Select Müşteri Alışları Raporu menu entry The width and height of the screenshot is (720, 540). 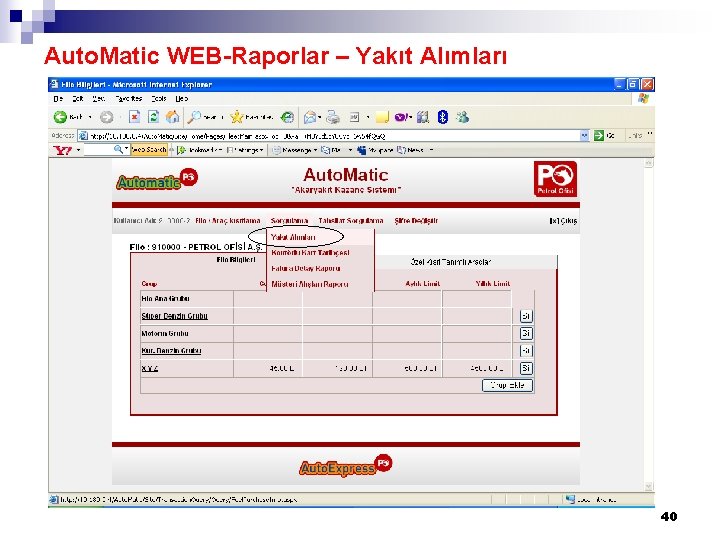point(310,284)
